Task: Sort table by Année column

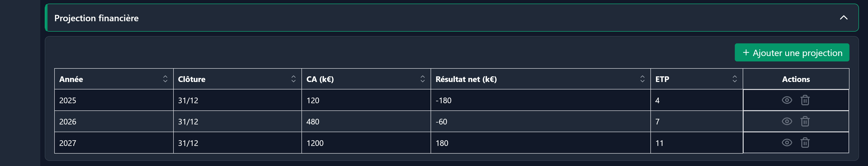Action: pos(165,79)
